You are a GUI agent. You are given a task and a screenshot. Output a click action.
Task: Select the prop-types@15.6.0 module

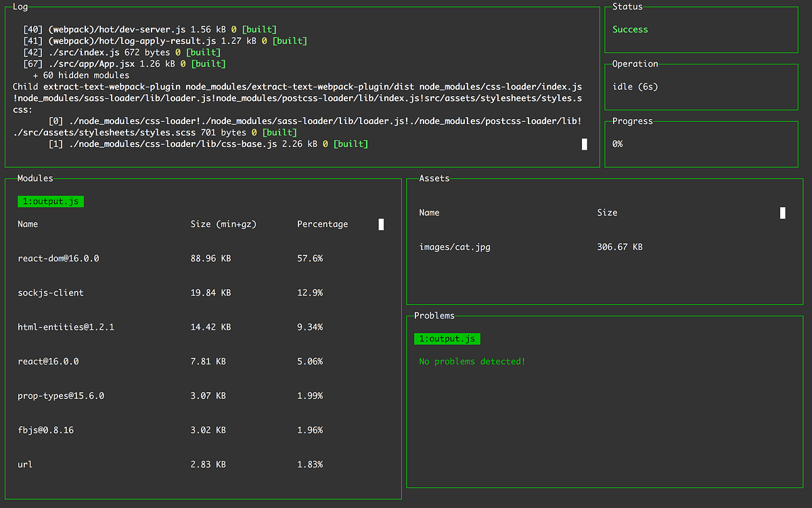[61, 396]
